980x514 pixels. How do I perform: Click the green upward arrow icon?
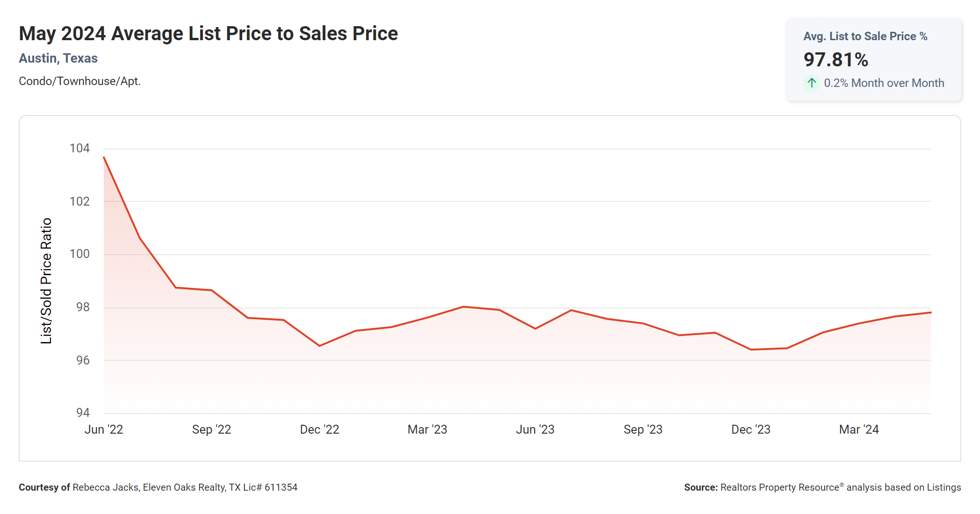(812, 83)
